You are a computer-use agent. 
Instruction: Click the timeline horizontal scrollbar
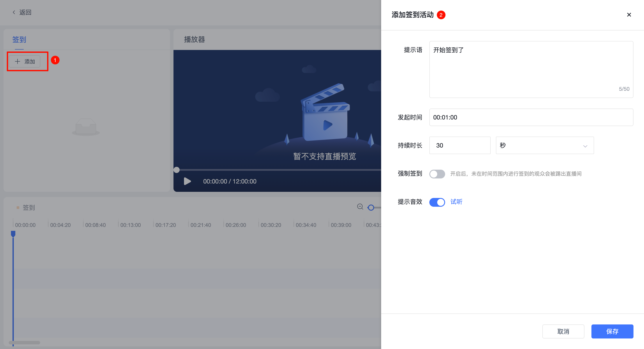(25, 342)
